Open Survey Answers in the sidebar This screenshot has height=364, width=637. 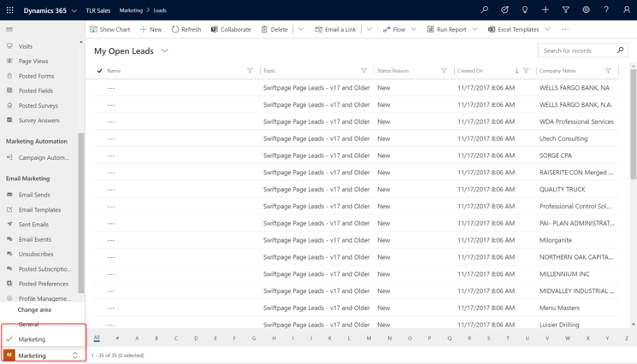pos(39,120)
